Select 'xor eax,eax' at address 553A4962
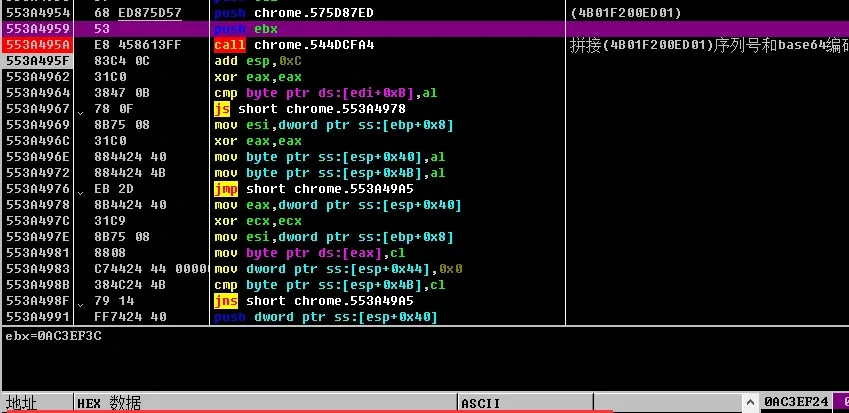The height and width of the screenshot is (413, 849). [x=258, y=77]
